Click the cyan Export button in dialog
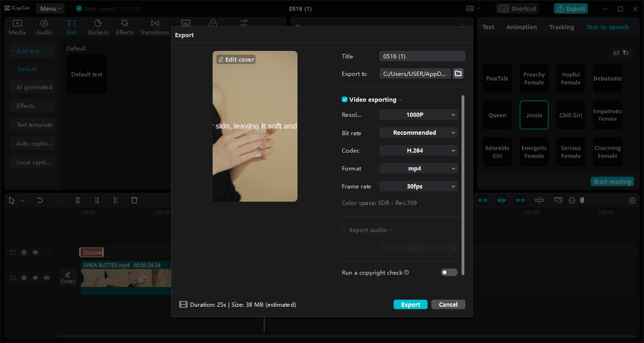 click(411, 304)
